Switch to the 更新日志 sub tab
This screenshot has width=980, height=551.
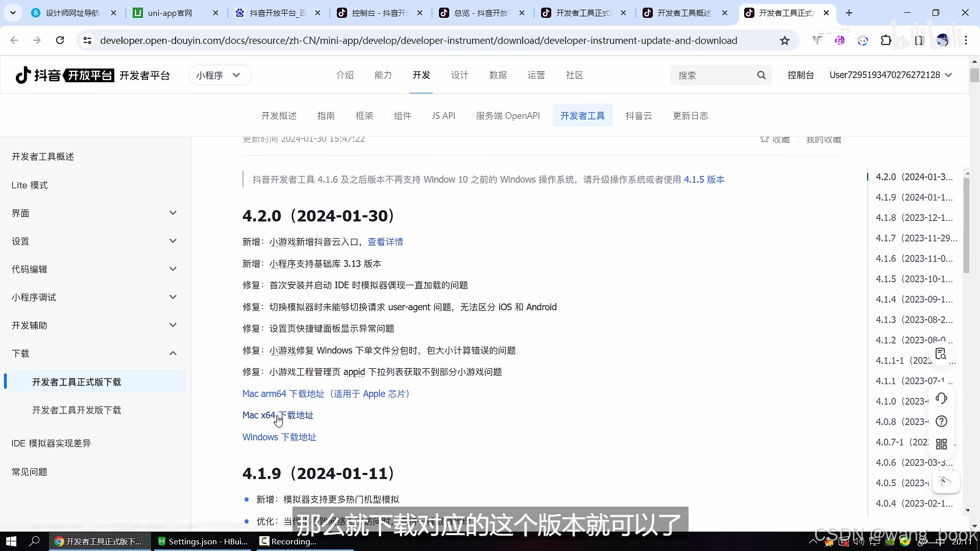click(691, 116)
